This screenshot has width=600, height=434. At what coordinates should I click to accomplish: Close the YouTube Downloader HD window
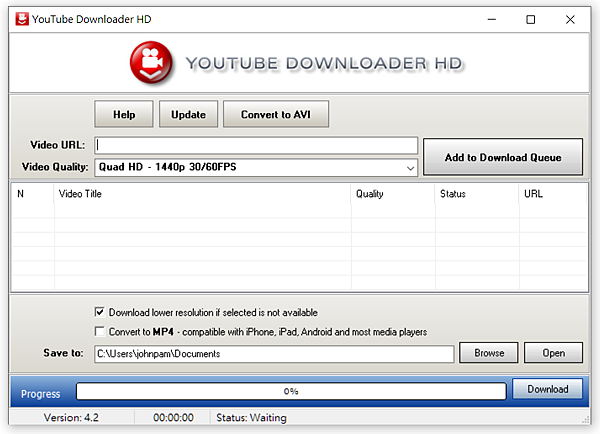tap(570, 19)
